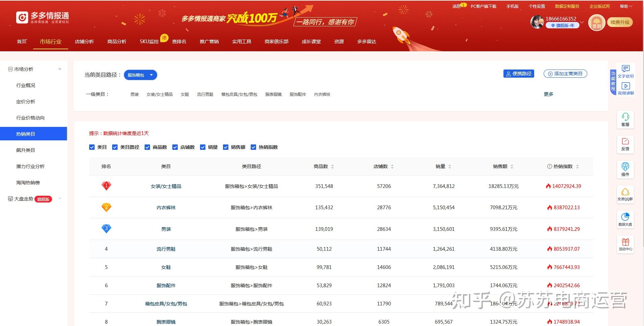Open the 文字说明 help icon

coord(625,72)
